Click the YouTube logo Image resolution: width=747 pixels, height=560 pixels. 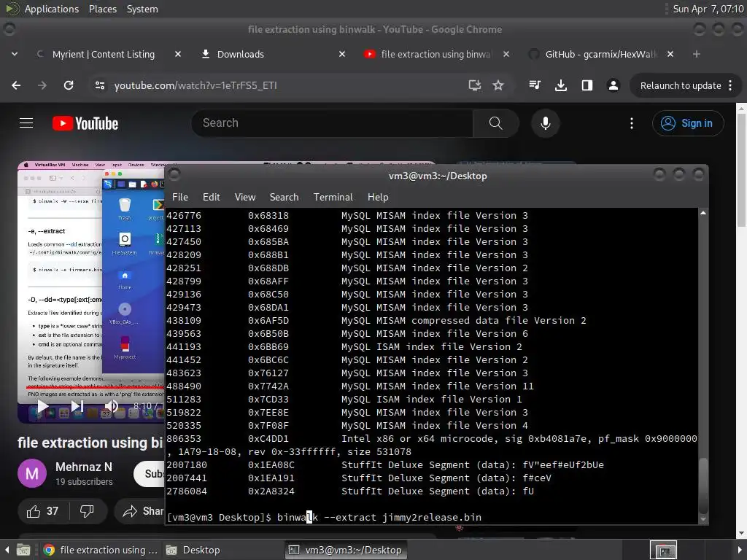[x=85, y=123]
